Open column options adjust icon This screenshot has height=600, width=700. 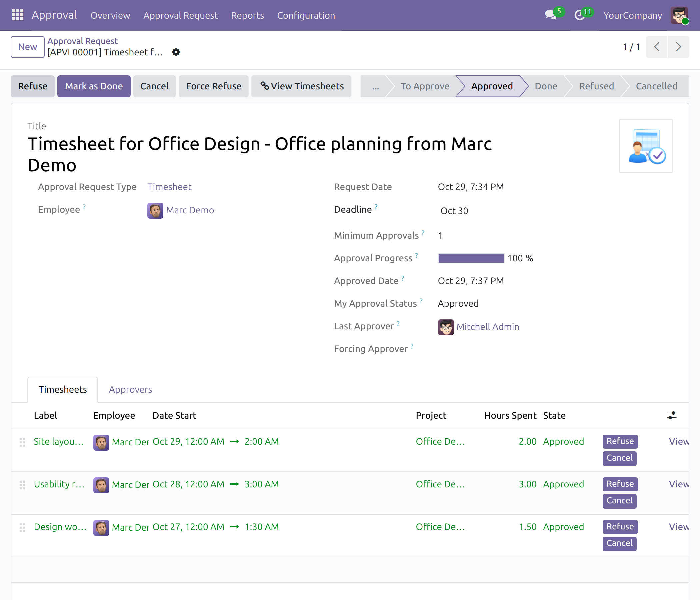pyautogui.click(x=672, y=415)
